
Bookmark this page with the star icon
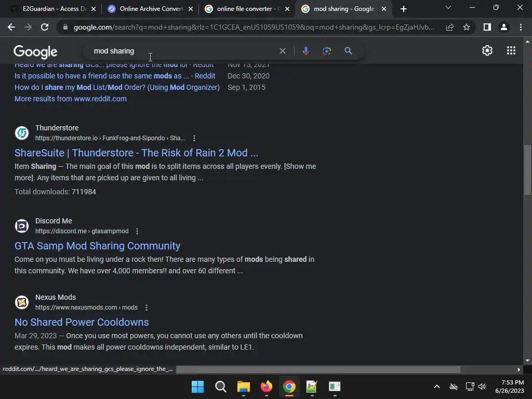[467, 27]
